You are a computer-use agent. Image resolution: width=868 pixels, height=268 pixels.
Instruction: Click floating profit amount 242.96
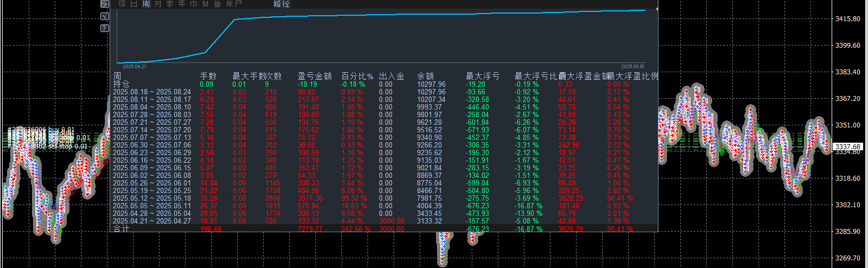tap(569, 145)
